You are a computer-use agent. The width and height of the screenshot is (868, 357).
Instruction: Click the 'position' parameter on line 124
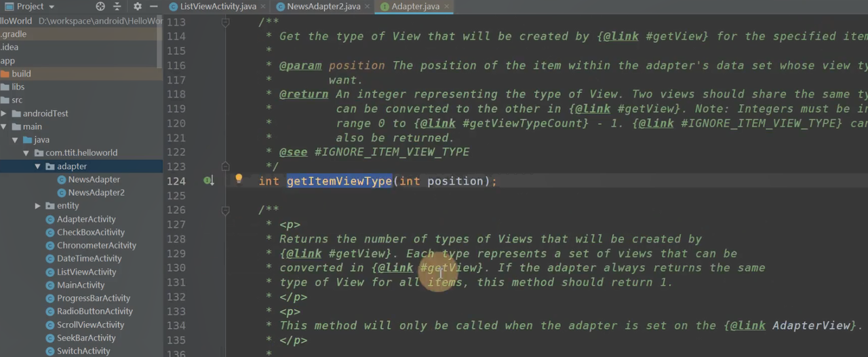[x=454, y=181]
